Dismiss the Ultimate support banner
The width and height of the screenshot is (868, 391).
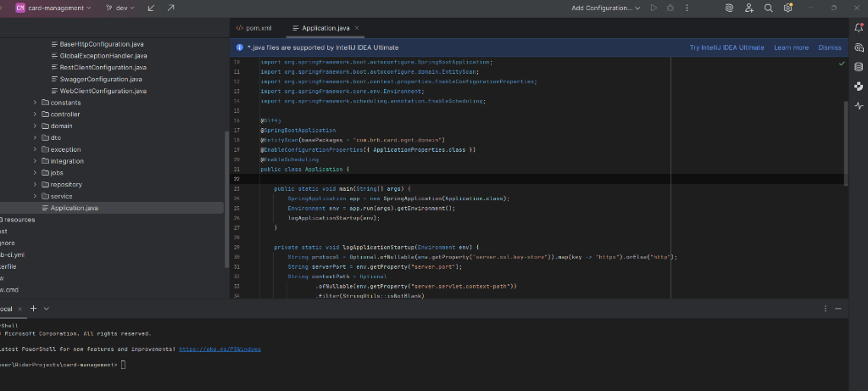point(830,47)
